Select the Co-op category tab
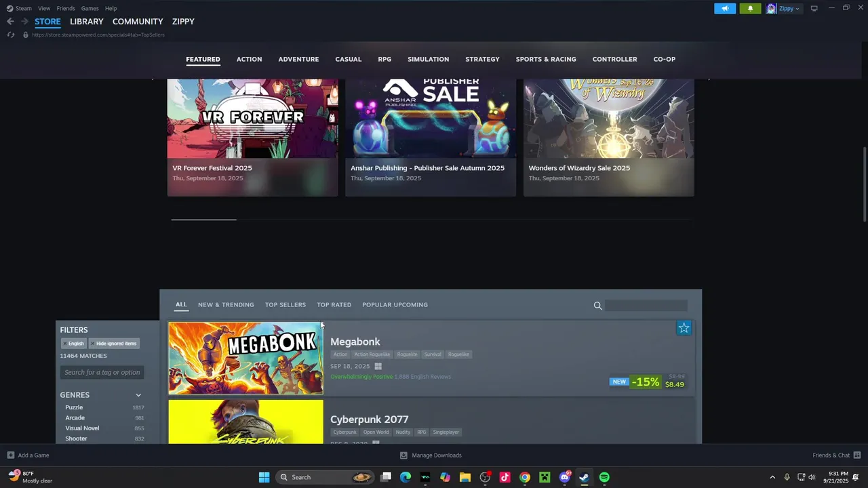This screenshot has width=868, height=488. (x=665, y=59)
